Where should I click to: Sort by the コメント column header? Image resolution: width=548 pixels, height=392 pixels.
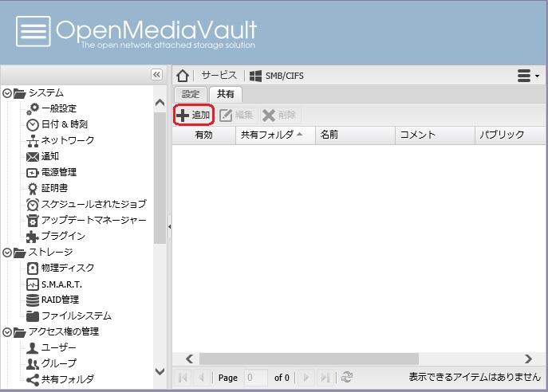[435, 135]
